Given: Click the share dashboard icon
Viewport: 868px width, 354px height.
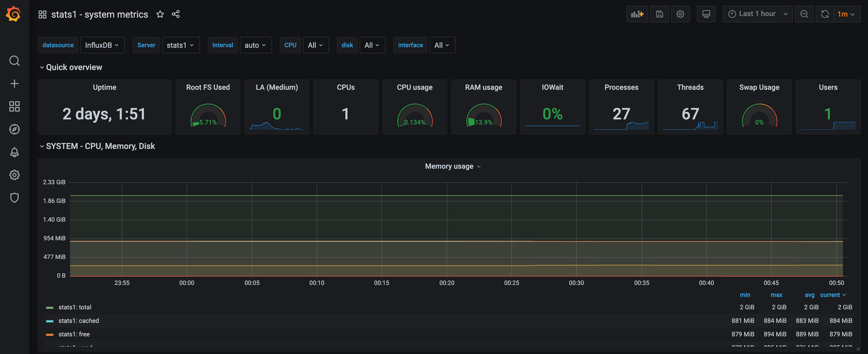Looking at the screenshot, I should click(176, 14).
